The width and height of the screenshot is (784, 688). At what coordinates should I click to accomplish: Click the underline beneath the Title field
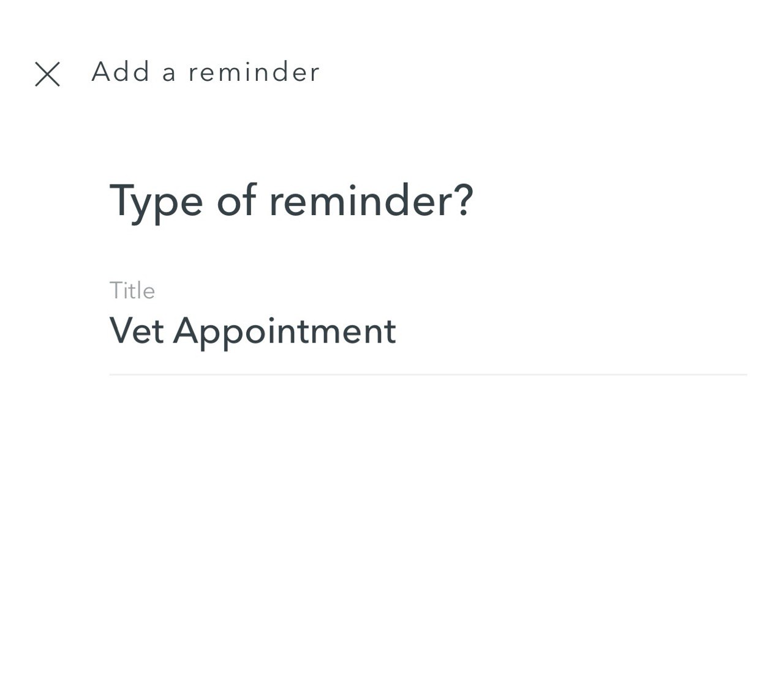point(428,374)
